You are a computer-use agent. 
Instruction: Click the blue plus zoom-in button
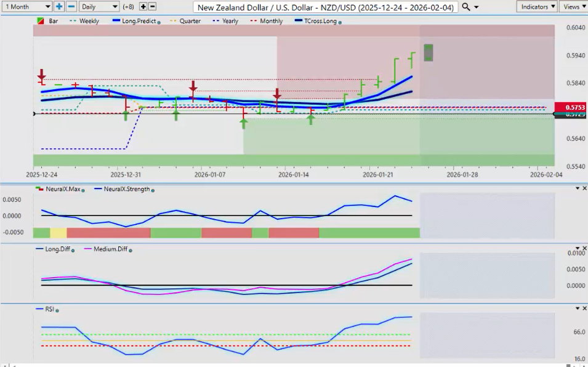59,6
